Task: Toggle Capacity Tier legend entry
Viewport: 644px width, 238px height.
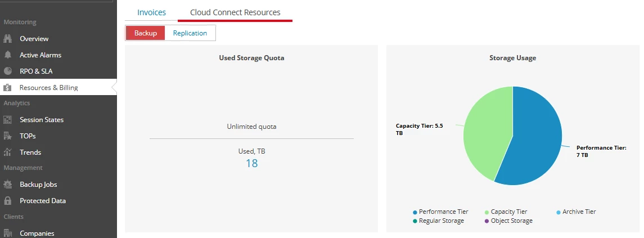Action: [506, 212]
